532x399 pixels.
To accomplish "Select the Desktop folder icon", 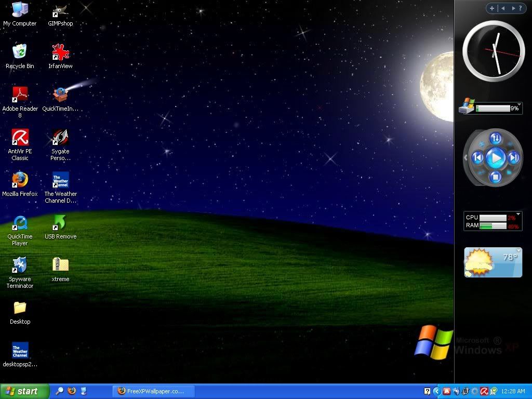I will click(x=20, y=313).
